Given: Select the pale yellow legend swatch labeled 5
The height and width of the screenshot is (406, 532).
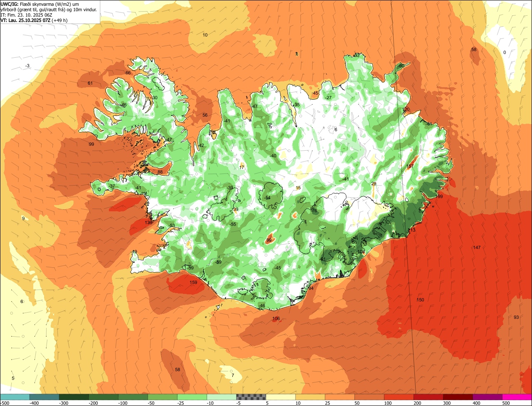Looking at the screenshot, I should 281,397.
